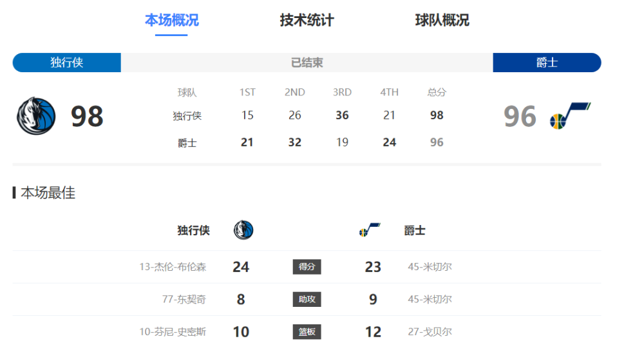This screenshot has height=352, width=644.
Task: Click Mitchell's points value 23
Action: [373, 267]
